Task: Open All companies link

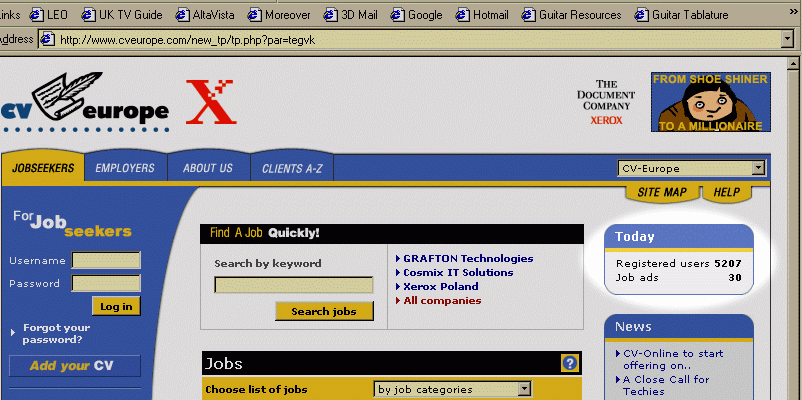Action: [442, 301]
